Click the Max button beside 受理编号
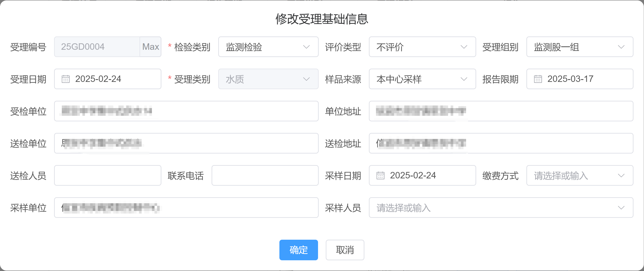Image resolution: width=644 pixels, height=271 pixels. tap(150, 47)
